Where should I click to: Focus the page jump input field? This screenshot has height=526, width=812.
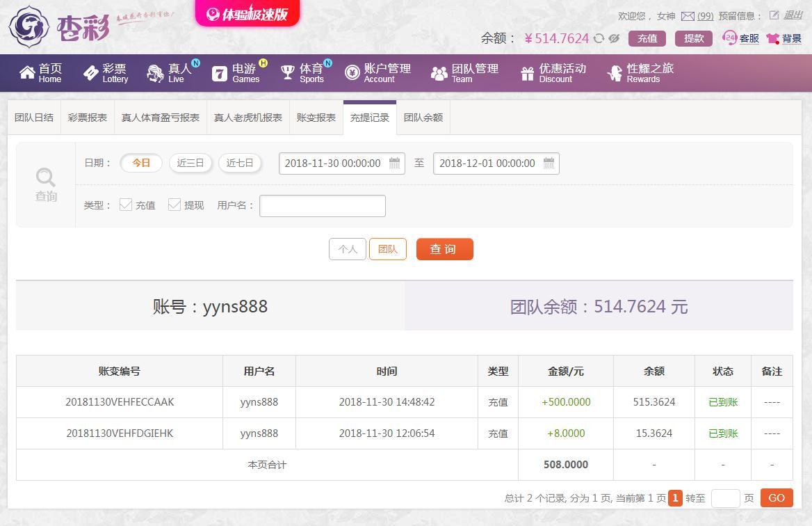point(725,498)
